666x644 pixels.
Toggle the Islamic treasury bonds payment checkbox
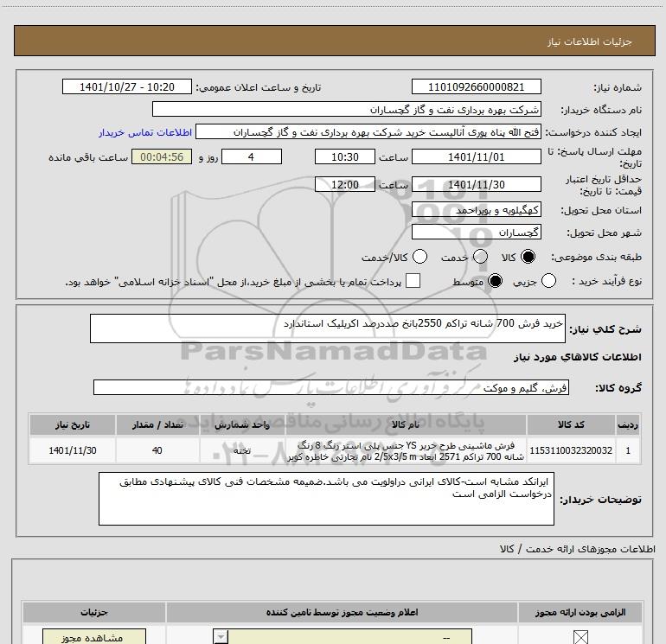coord(413,281)
